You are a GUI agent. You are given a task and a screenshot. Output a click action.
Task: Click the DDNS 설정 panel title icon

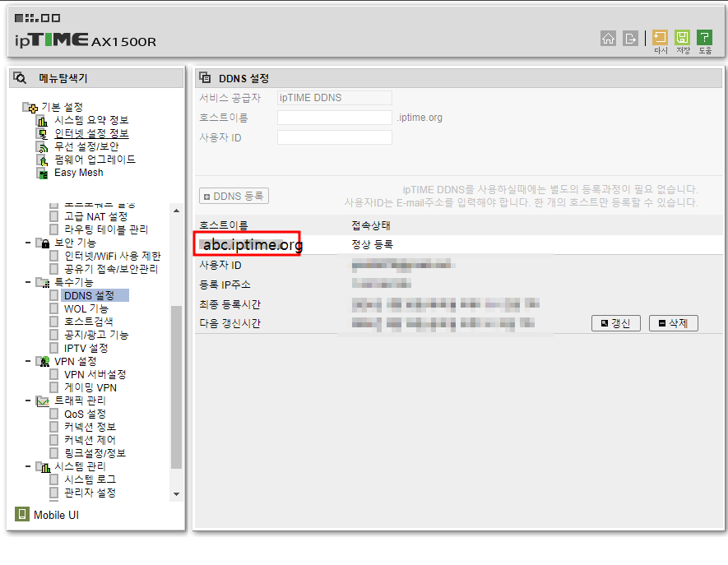(205, 77)
